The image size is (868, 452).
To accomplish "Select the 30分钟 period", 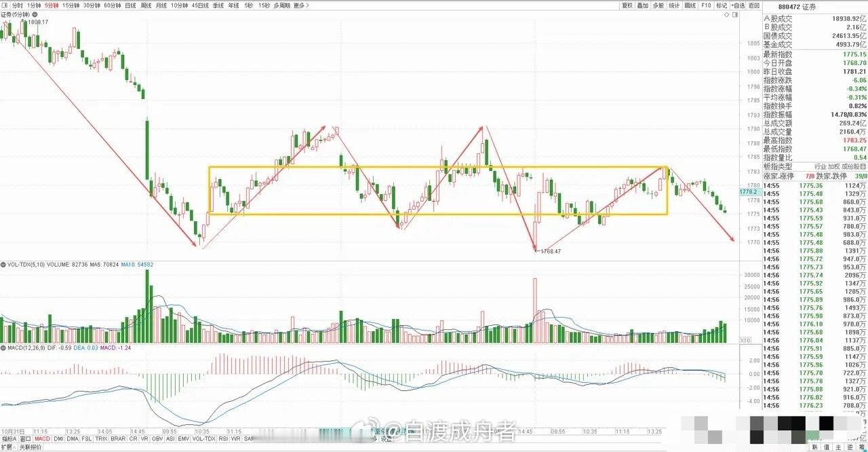I will tap(92, 5).
